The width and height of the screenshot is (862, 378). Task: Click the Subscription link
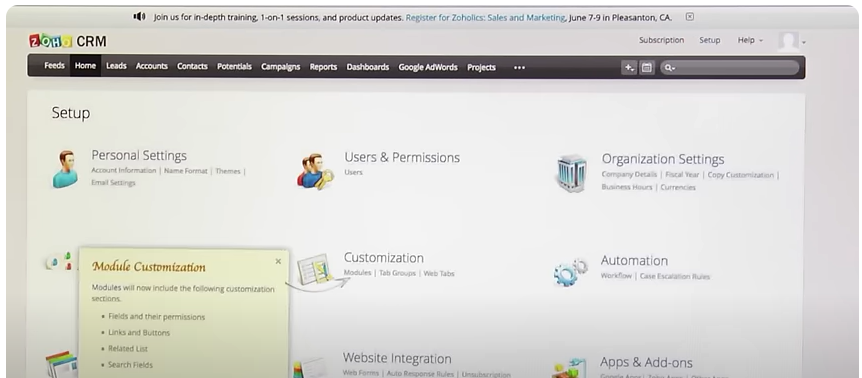tap(661, 40)
